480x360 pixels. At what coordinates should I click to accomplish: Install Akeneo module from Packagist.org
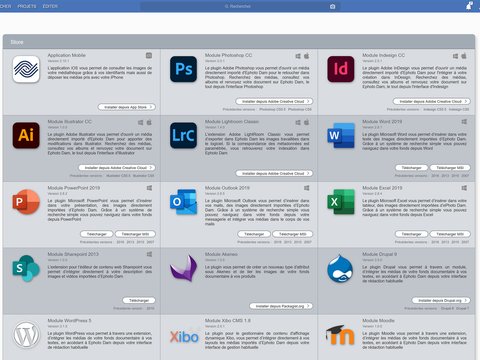coord(281,306)
